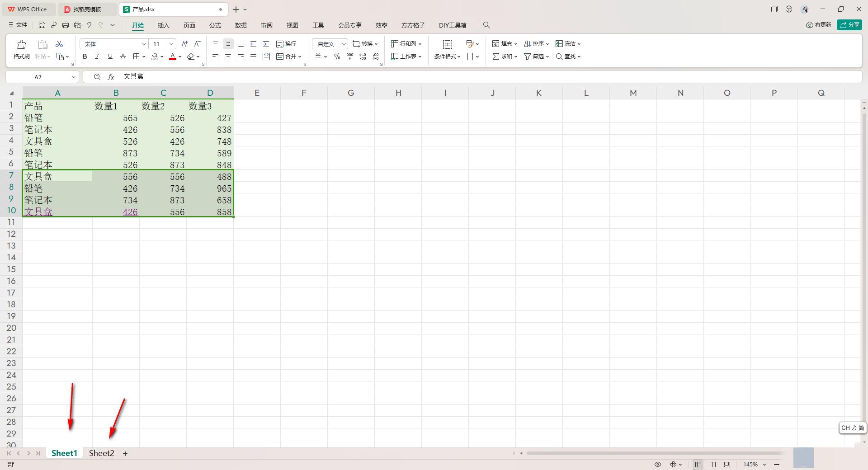Toggle underline formatting

(x=110, y=56)
